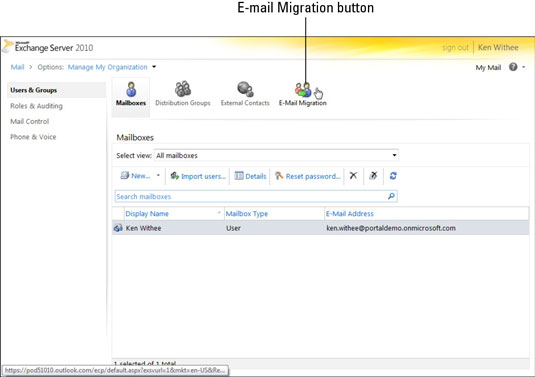Select Users & Groups in sidebar
Viewport: 535px width, 377px height.
pyautogui.click(x=57, y=90)
